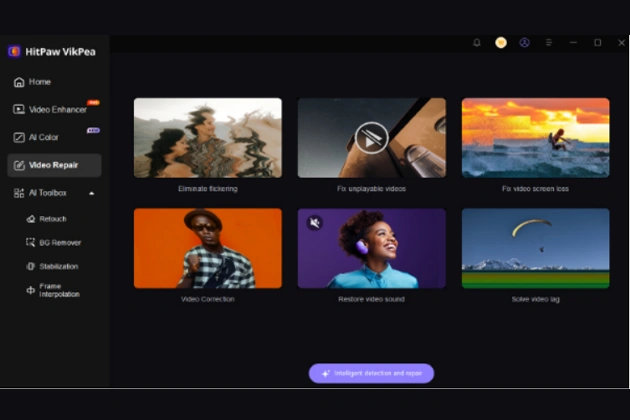Image resolution: width=630 pixels, height=420 pixels.
Task: Click the "Fix unplayable videos" caption
Action: coord(371,189)
